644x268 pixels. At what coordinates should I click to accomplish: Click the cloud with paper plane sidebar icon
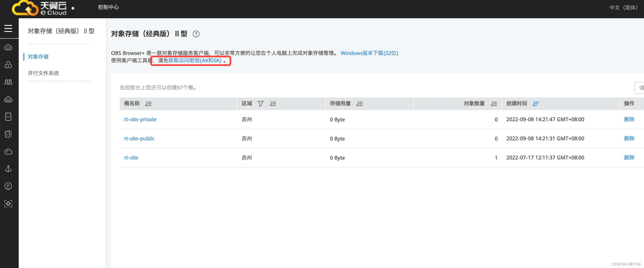point(8,151)
